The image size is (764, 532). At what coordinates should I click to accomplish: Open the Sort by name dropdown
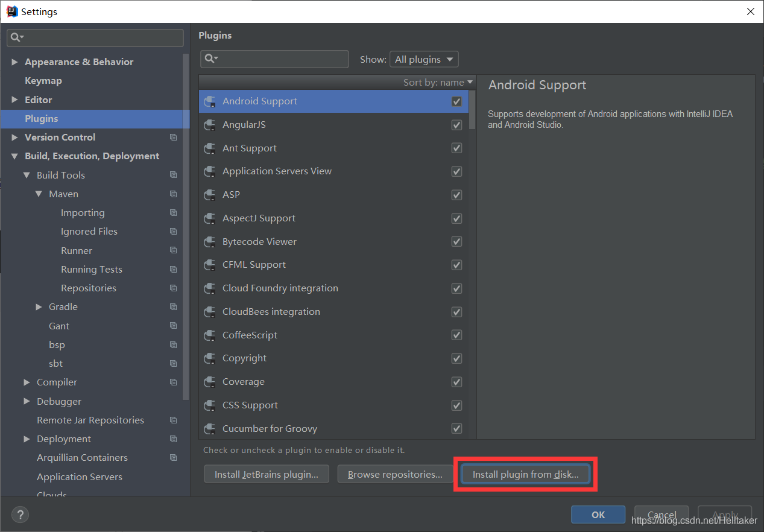(438, 83)
